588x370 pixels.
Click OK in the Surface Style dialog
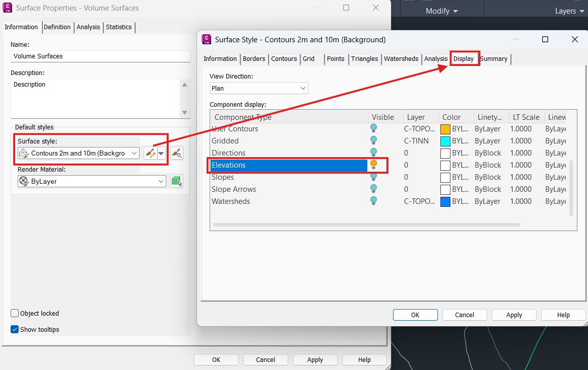(x=415, y=315)
